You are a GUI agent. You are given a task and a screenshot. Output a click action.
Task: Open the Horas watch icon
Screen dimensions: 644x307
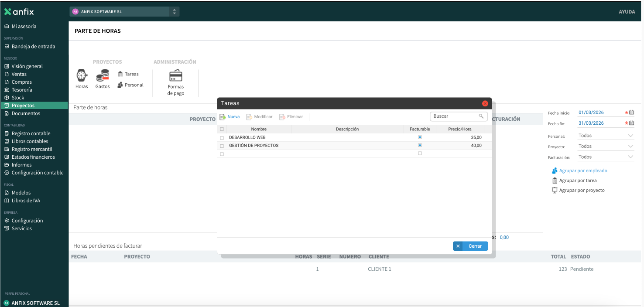pyautogui.click(x=82, y=75)
